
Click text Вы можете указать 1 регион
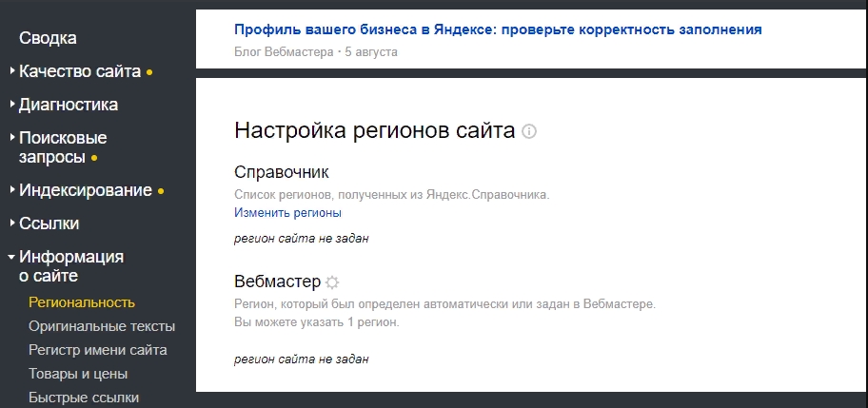coord(317,322)
